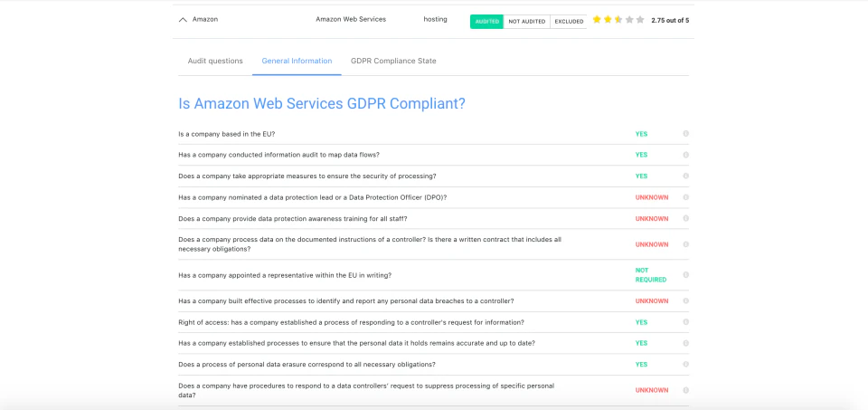Viewport: 868px width, 410px height.
Task: Set status to NOT AUDITED
Action: (526, 21)
